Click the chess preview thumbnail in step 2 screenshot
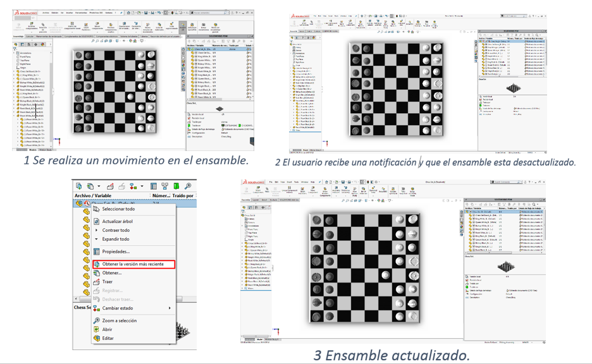592x364 pixels. click(513, 88)
